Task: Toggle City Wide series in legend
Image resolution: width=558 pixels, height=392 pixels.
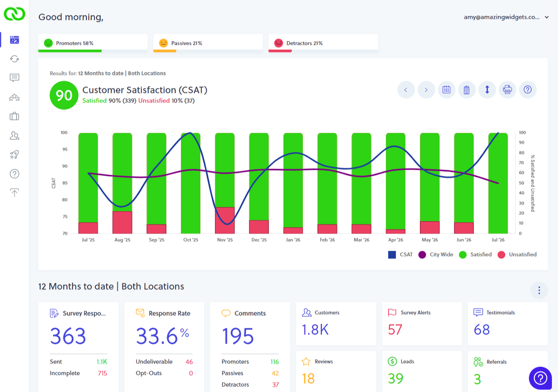Action: click(436, 255)
